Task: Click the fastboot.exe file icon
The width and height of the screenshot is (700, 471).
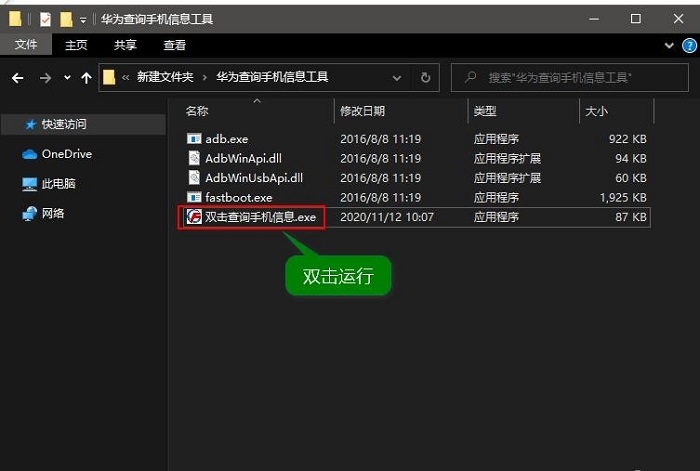Action: [194, 197]
